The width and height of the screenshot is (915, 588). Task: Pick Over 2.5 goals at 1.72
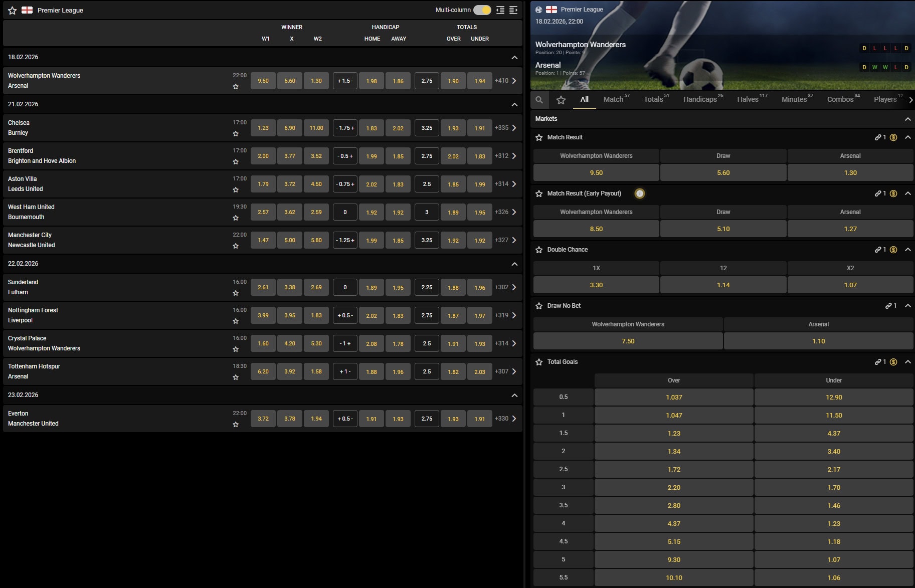pyautogui.click(x=674, y=469)
